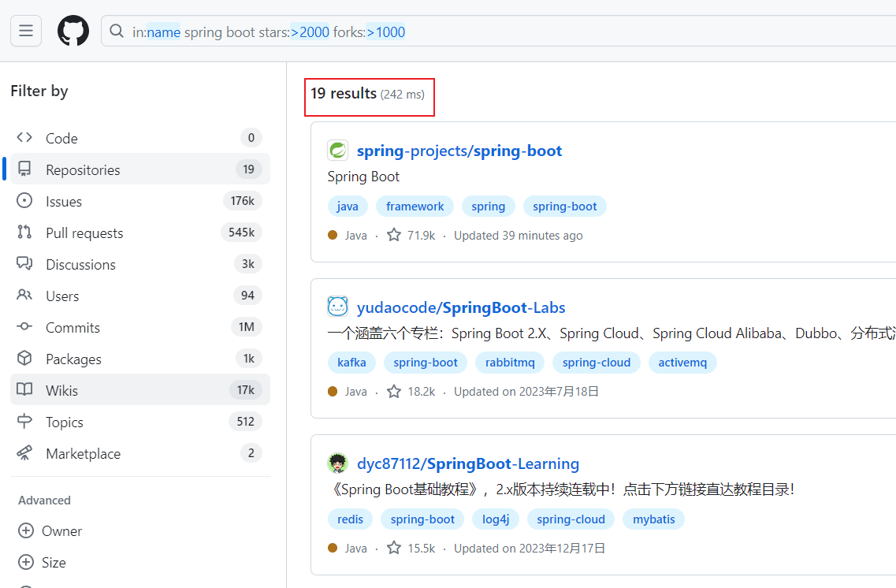Click the Pull requests branch icon
This screenshot has width=896, height=588.
tap(24, 232)
